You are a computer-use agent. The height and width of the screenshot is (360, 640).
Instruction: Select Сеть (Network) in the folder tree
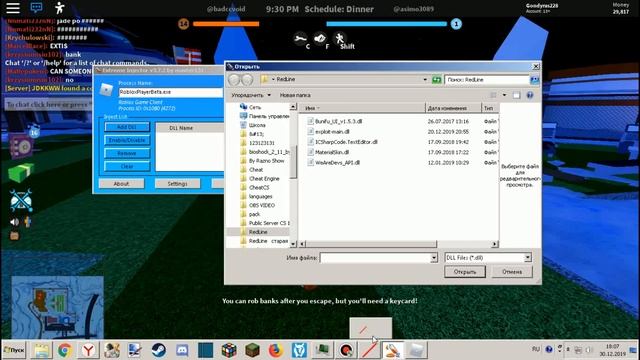[254, 107]
